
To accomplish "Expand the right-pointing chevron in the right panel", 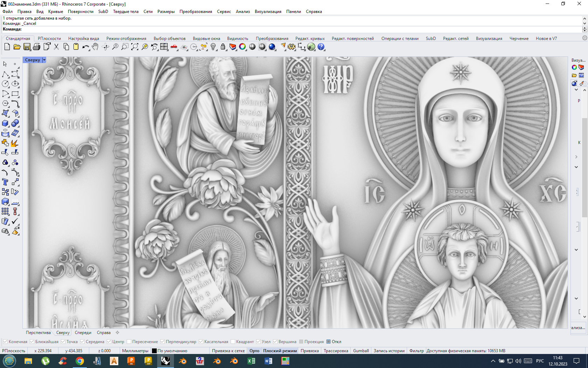I will coord(576,157).
